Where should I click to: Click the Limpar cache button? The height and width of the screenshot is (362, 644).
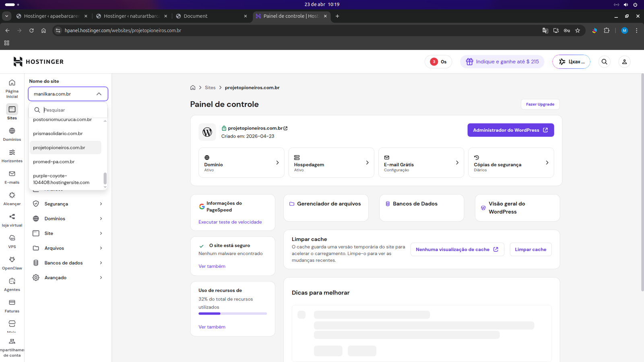point(530,249)
